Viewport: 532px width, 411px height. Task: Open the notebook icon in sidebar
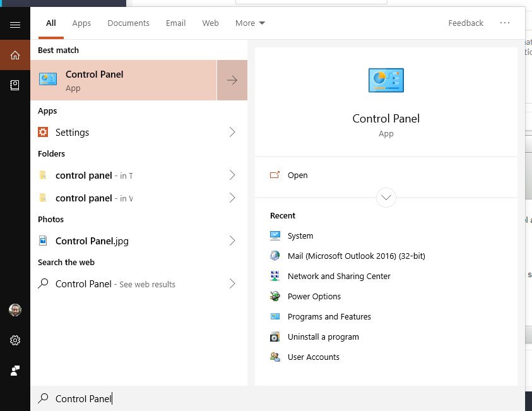pos(15,85)
